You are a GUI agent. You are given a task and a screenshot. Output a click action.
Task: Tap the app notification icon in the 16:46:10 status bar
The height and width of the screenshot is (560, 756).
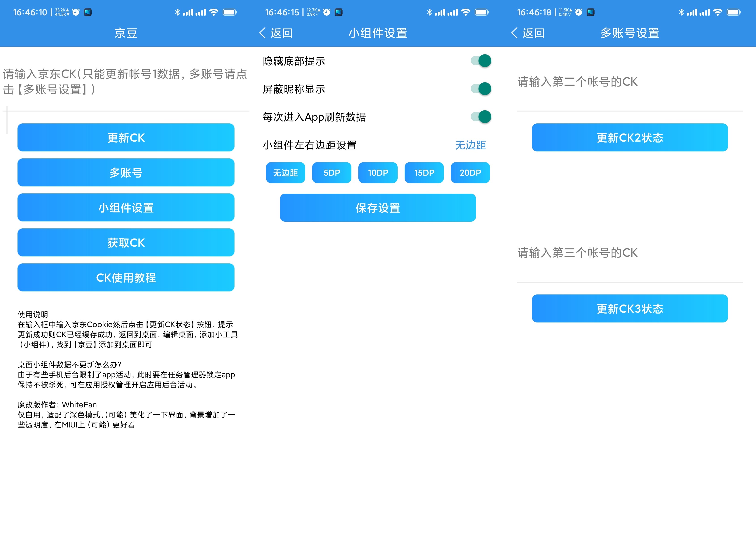pyautogui.click(x=88, y=12)
